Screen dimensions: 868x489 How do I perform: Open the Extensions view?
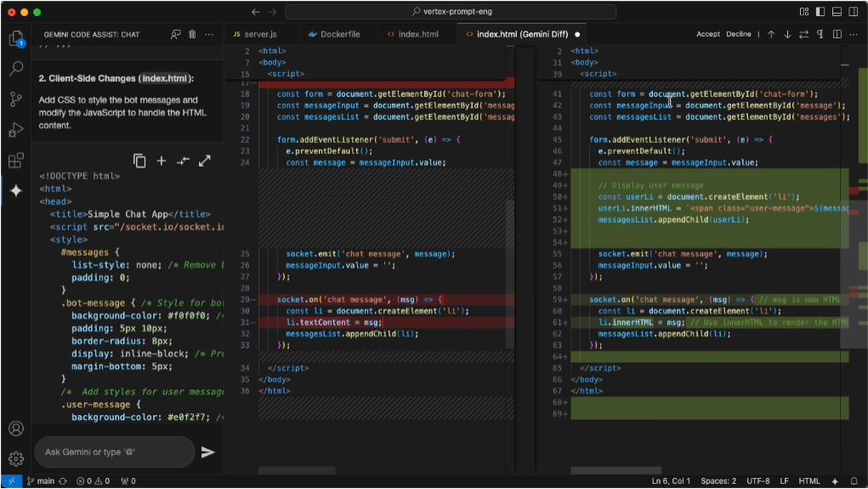tap(15, 161)
